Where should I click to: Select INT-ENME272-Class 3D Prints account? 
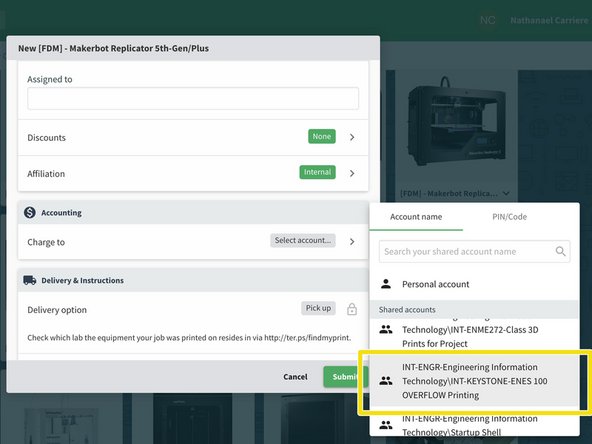coord(474,335)
